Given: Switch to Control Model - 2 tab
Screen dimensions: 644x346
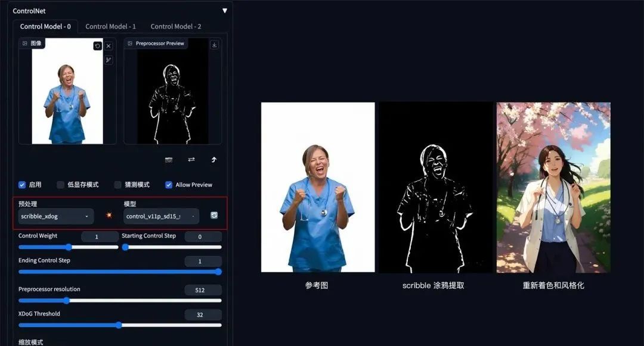Looking at the screenshot, I should tap(176, 26).
